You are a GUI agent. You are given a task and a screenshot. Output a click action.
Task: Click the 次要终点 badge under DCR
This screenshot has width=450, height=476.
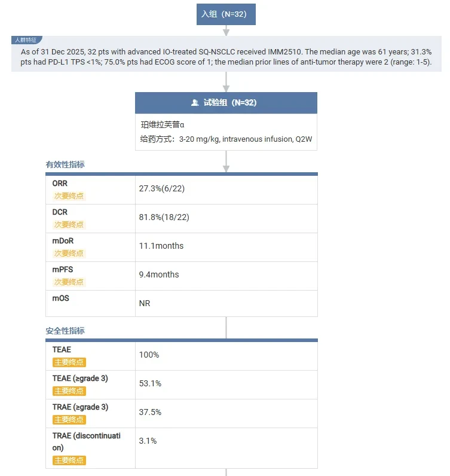coord(69,225)
